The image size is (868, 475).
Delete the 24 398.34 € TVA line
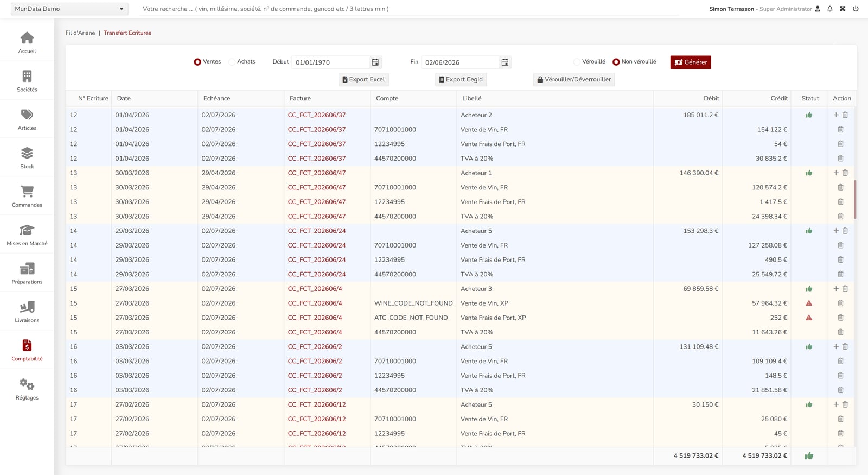(x=840, y=216)
